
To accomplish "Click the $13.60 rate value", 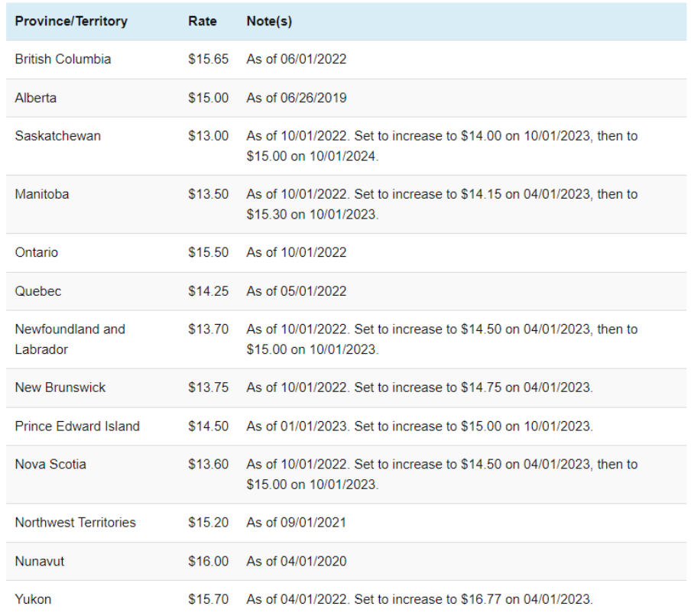I will [209, 464].
